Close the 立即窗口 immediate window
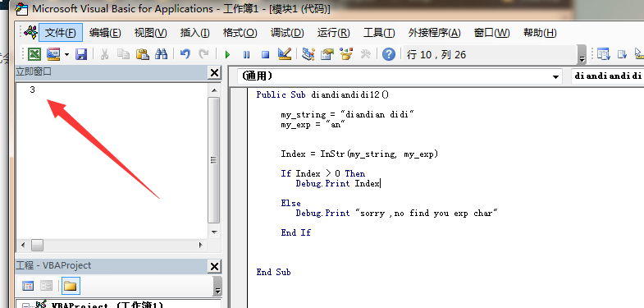The height and width of the screenshot is (308, 644). click(x=214, y=73)
